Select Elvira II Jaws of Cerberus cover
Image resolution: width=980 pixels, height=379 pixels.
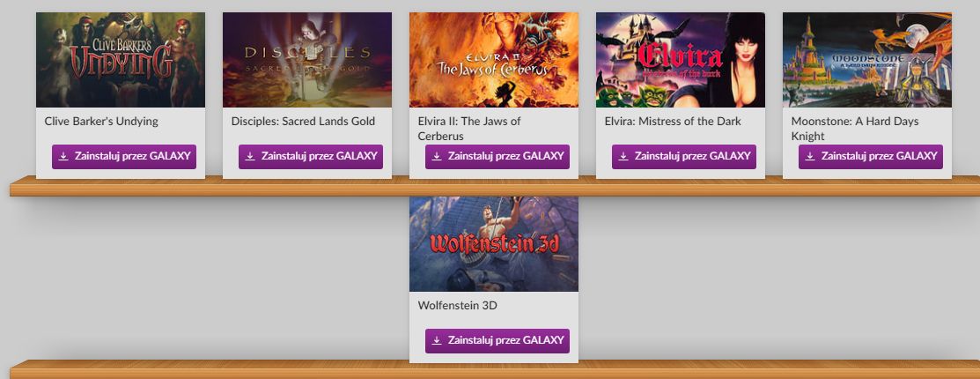[x=494, y=60]
